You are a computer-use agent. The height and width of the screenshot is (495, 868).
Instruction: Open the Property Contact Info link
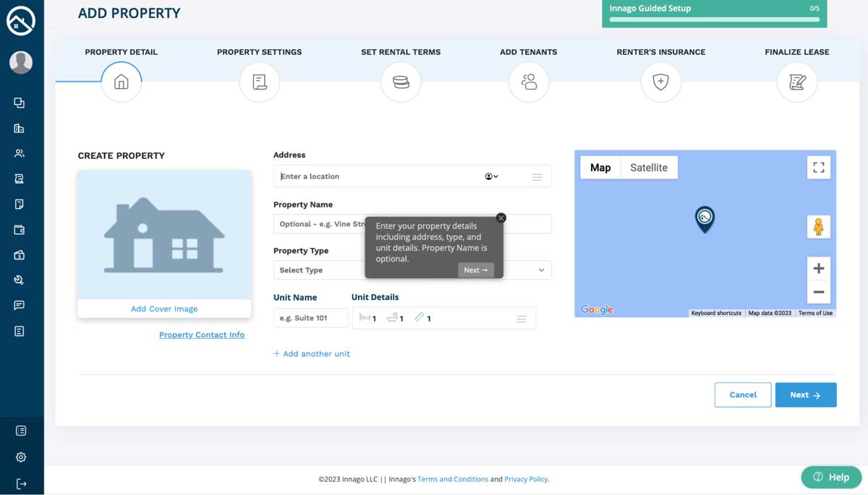pos(202,335)
